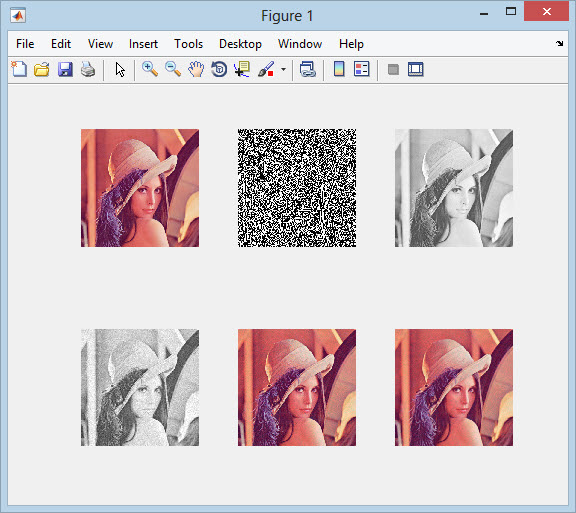This screenshot has width=576, height=513.
Task: Enable the Rotate 3D tool
Action: coord(219,69)
